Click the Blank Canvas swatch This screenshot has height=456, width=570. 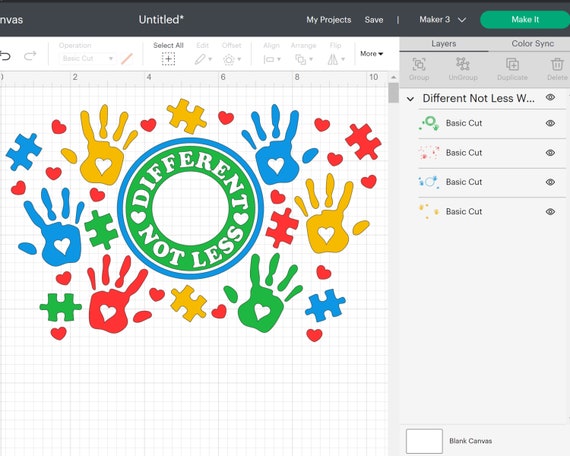(x=424, y=441)
